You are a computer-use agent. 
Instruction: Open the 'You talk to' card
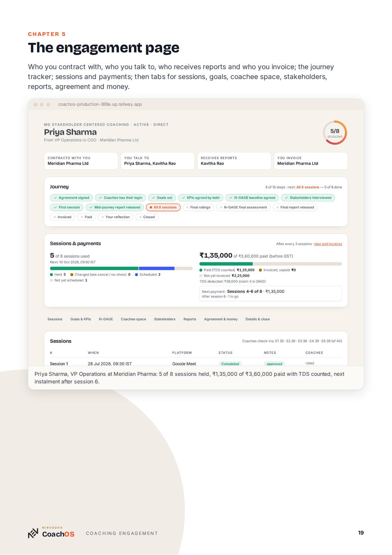[158, 161]
